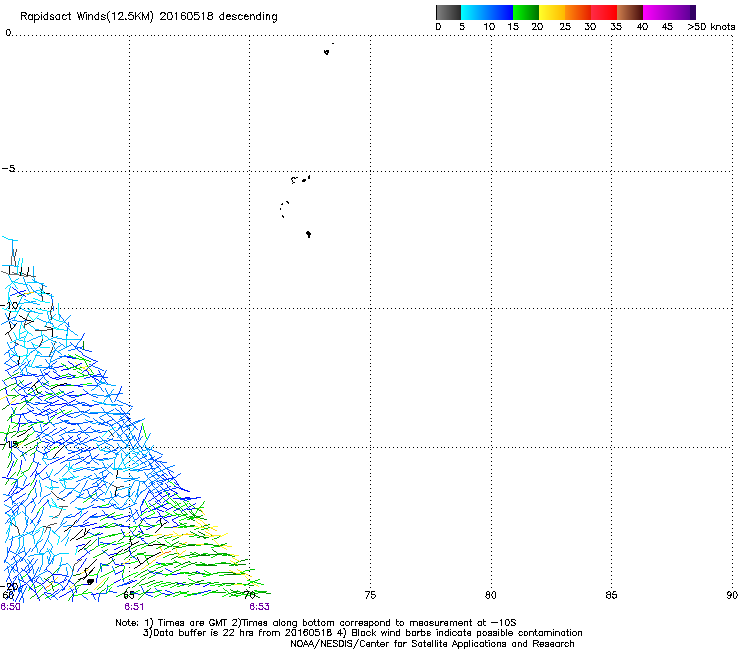Select the green 15-20 knots color segment

pyautogui.click(x=526, y=12)
